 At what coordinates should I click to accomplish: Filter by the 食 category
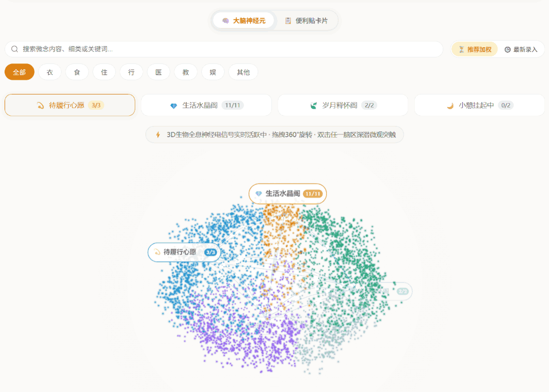point(77,72)
